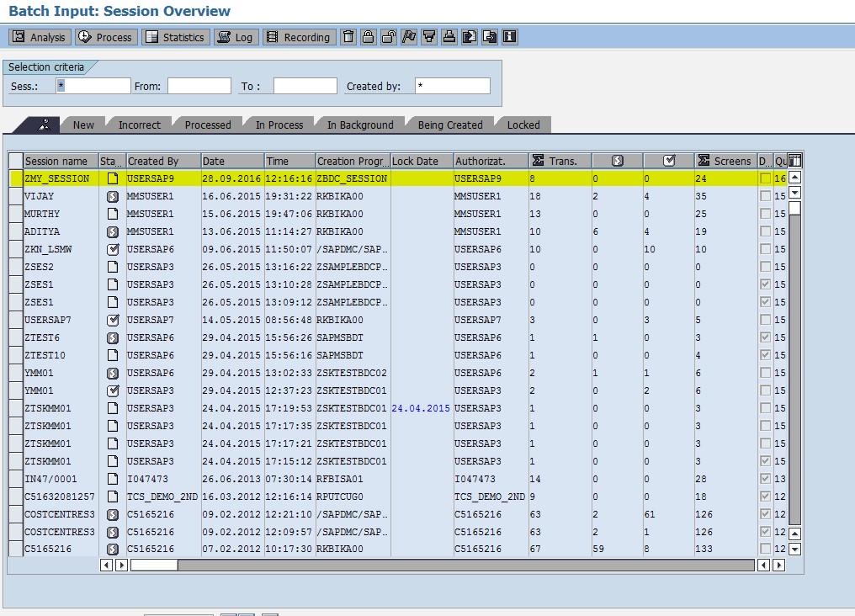
Task: Switch to the Incorrect tab
Action: (x=139, y=125)
